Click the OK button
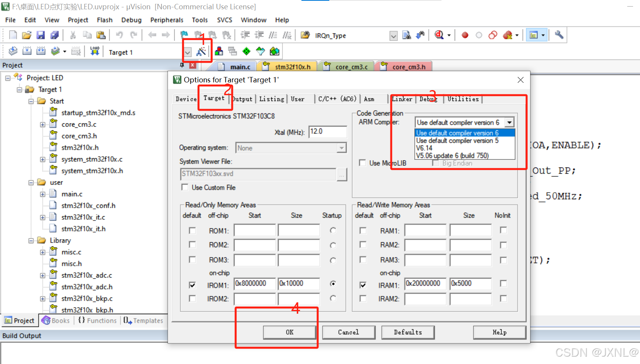The width and height of the screenshot is (640, 364). [290, 332]
